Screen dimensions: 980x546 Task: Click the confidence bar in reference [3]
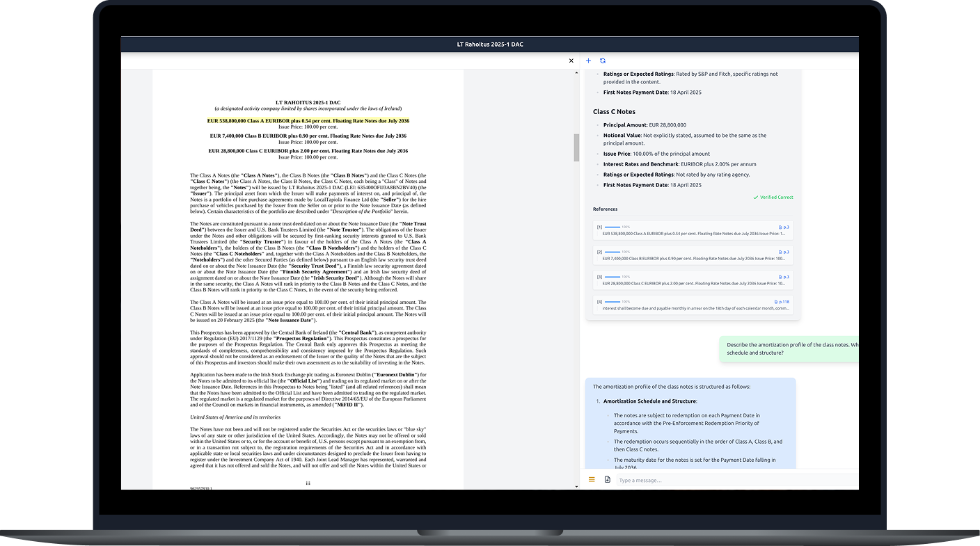click(x=612, y=277)
